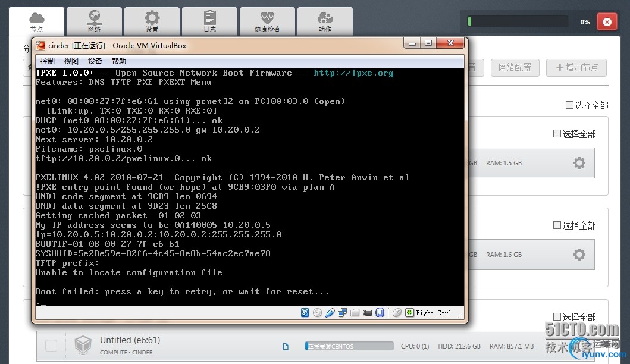
Task: Maximize the cinder VirtualBox window
Action: (x=428, y=43)
